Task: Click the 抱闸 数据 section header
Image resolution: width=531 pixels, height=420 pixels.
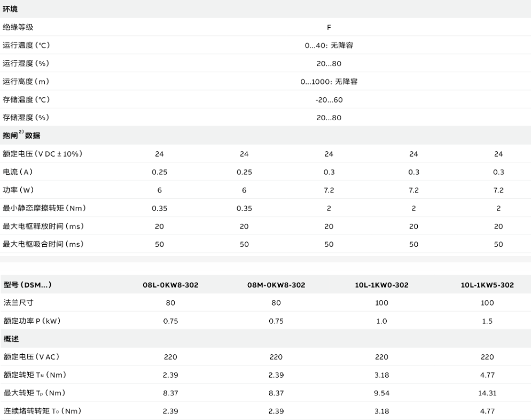Action: tap(21, 135)
